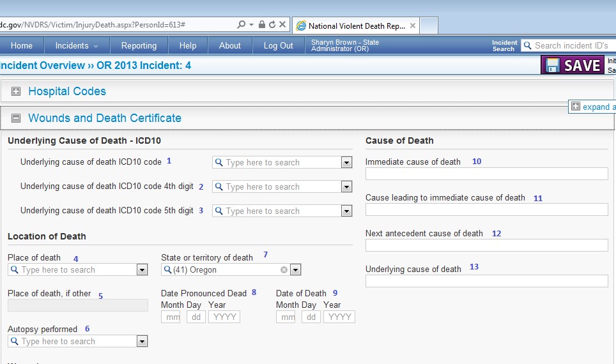Clear Oregon with the x icon
Image resolution: width=616 pixels, height=364 pixels.
(284, 270)
